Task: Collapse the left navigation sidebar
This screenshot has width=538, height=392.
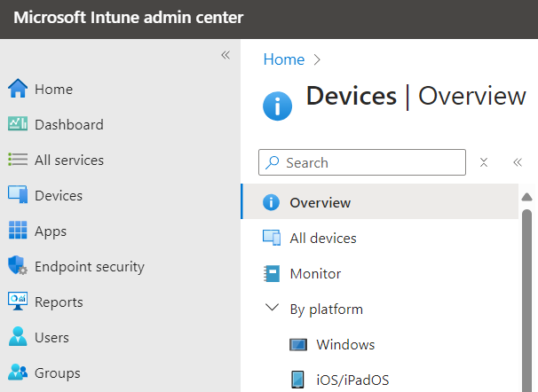Action: tap(225, 55)
